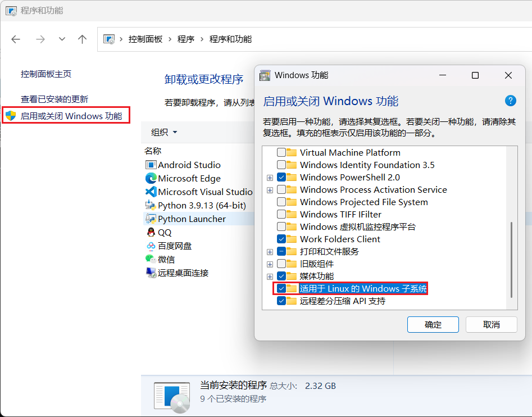Screen dimensions: 532x417
Task: Click the Windows features list scrollbar
Action: pyautogui.click(x=511, y=260)
